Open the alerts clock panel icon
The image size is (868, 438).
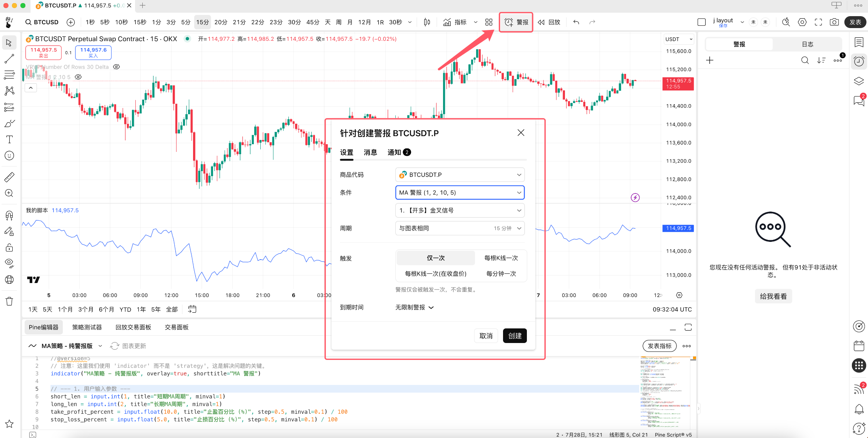pos(859,62)
